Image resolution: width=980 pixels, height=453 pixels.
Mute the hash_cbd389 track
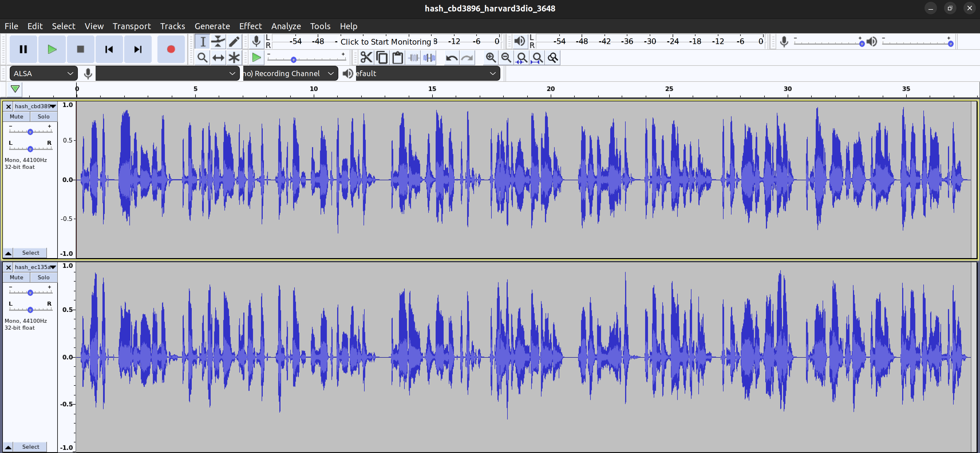(16, 116)
